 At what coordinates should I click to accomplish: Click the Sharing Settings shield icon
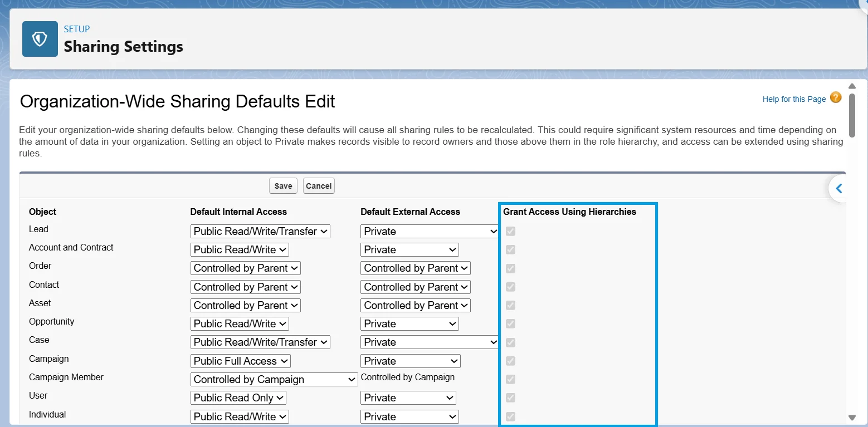40,39
